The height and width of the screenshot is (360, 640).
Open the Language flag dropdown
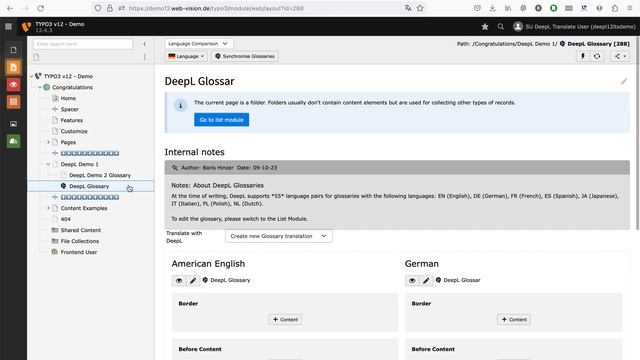pos(186,56)
